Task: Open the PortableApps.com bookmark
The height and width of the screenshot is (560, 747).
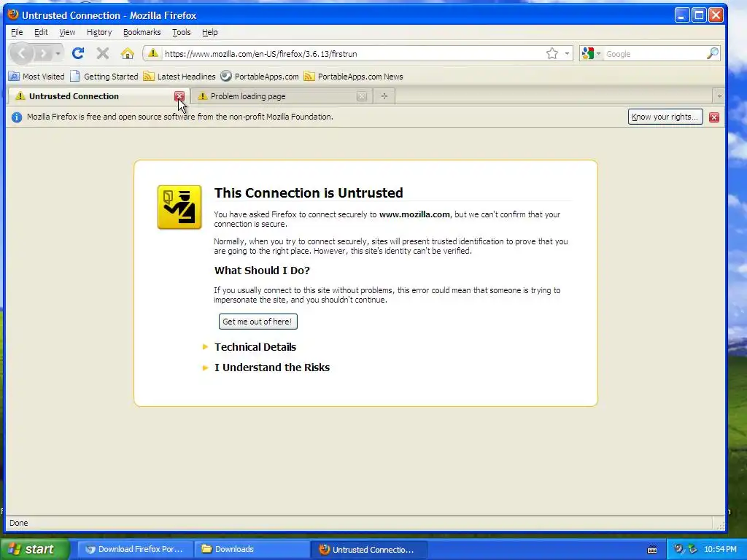Action: click(260, 76)
